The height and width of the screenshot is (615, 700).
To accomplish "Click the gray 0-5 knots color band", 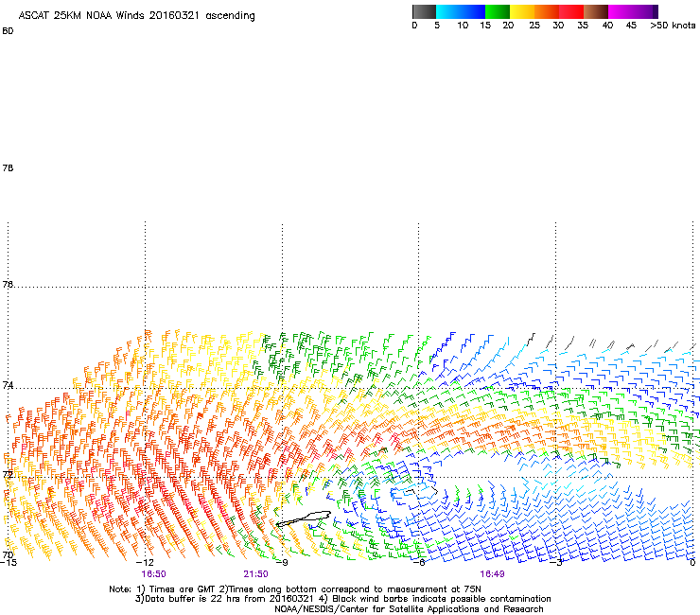I will 424,11.
